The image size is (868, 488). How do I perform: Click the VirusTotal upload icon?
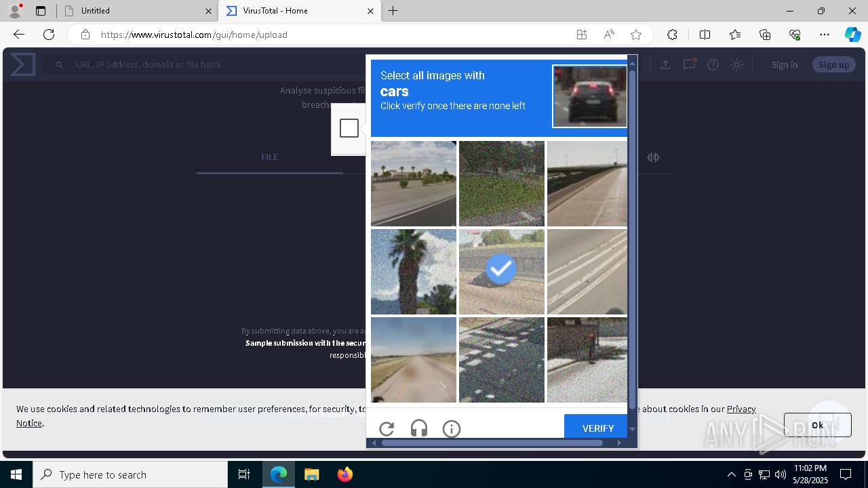665,64
